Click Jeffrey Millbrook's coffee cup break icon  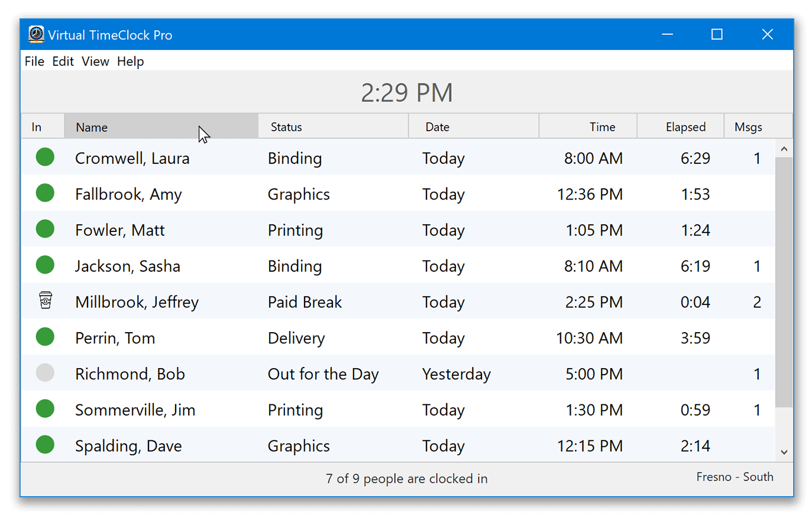point(46,301)
